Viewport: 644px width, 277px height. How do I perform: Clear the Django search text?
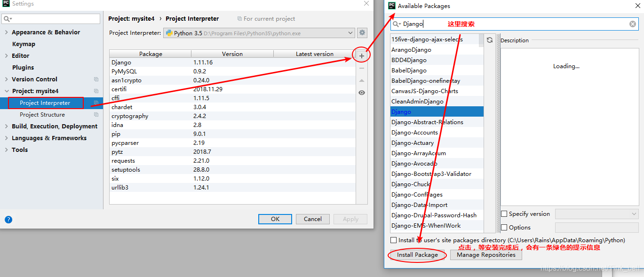pos(633,24)
